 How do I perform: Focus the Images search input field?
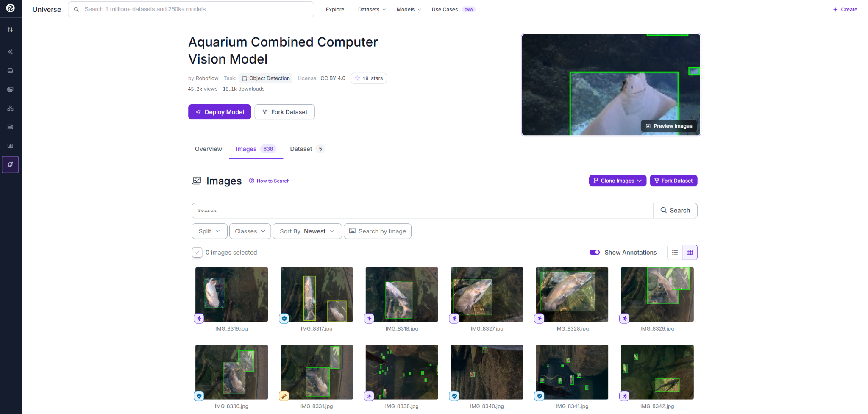[x=423, y=211]
